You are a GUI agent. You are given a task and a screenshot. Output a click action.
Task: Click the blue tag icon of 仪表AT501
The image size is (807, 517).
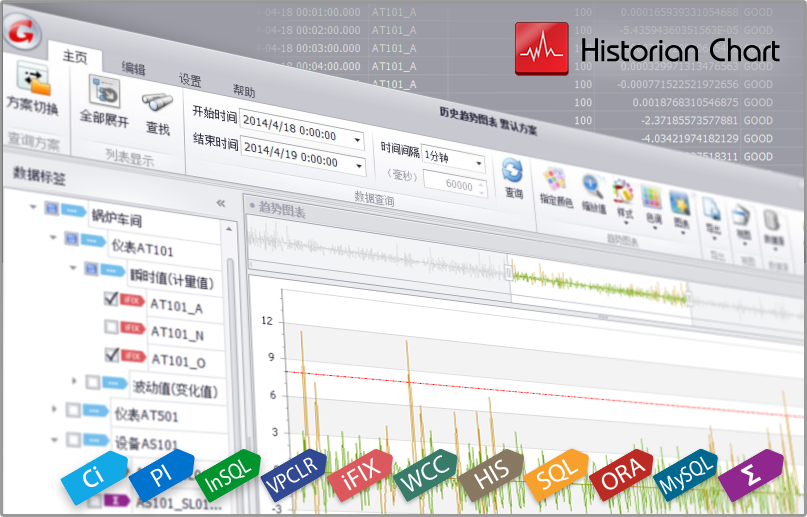(x=95, y=411)
